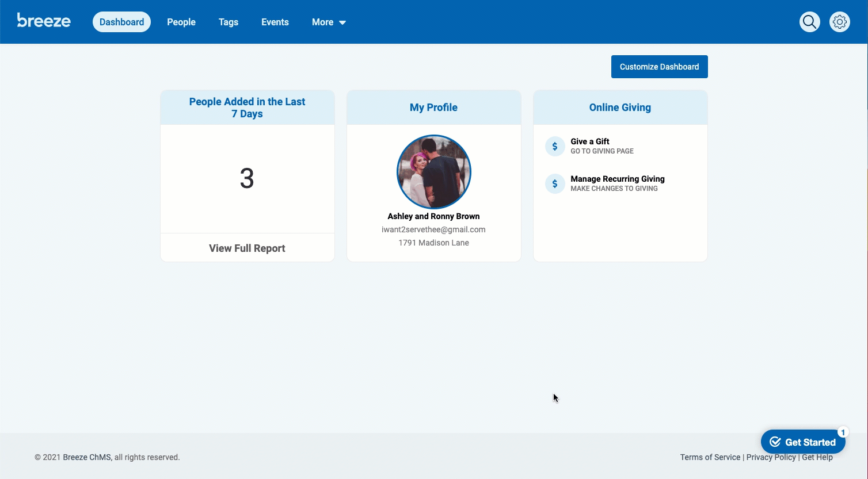Screen dimensions: 868x479
Task: Open the Tags tab
Action: [x=228, y=22]
